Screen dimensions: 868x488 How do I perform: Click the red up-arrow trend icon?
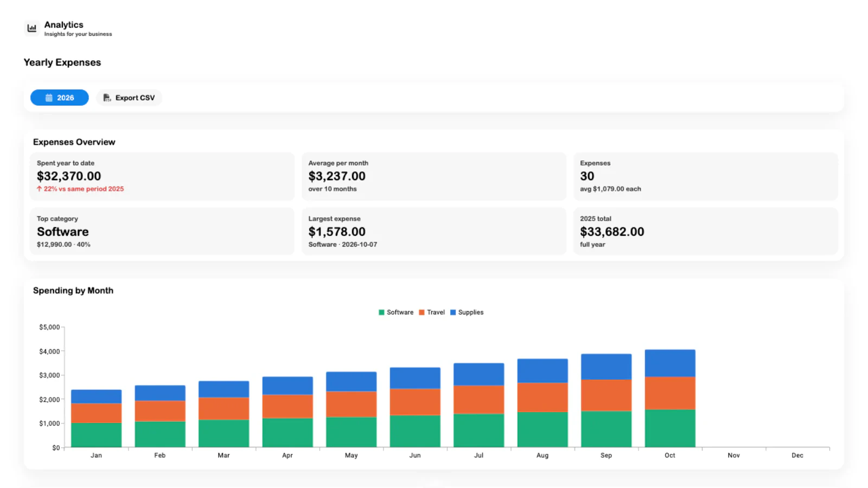click(39, 189)
